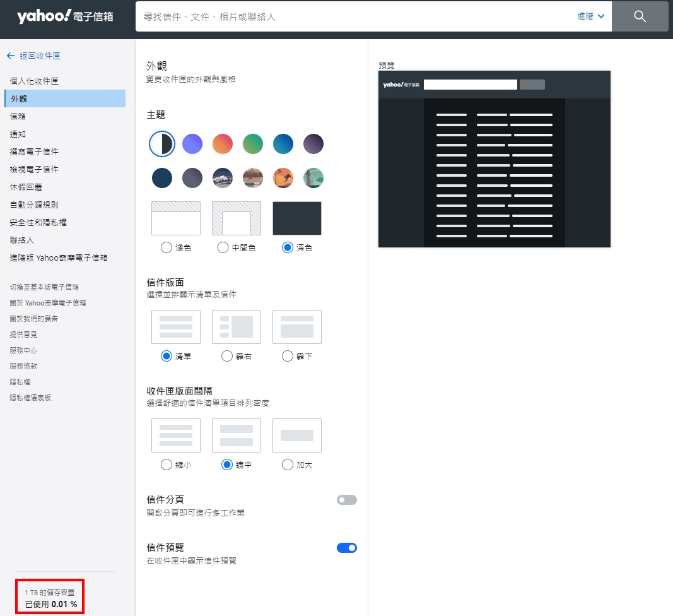The image size is (673, 616).
Task: Select the 加大 list density option
Action: click(286, 464)
